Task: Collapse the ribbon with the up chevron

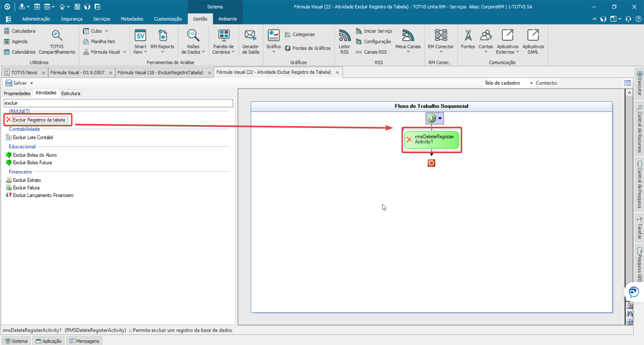Action: (x=594, y=19)
